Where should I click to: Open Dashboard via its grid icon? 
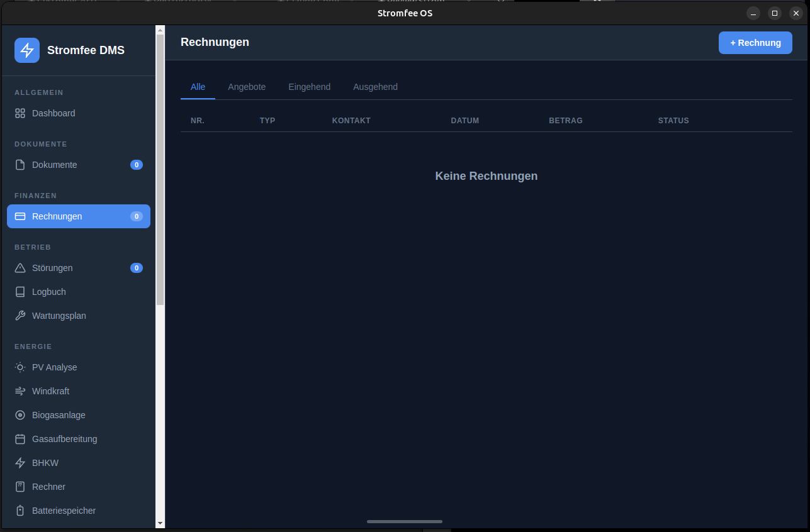point(20,113)
